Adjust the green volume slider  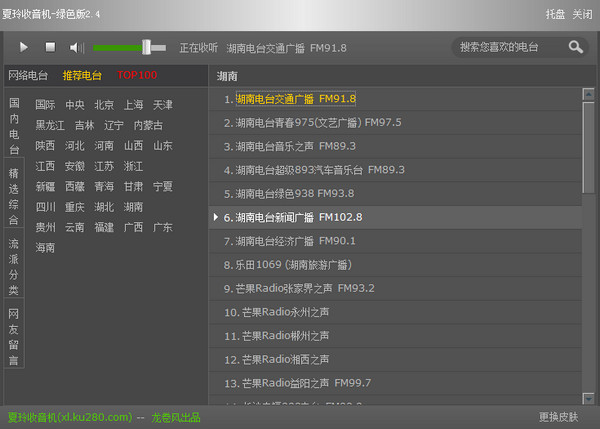tap(146, 47)
